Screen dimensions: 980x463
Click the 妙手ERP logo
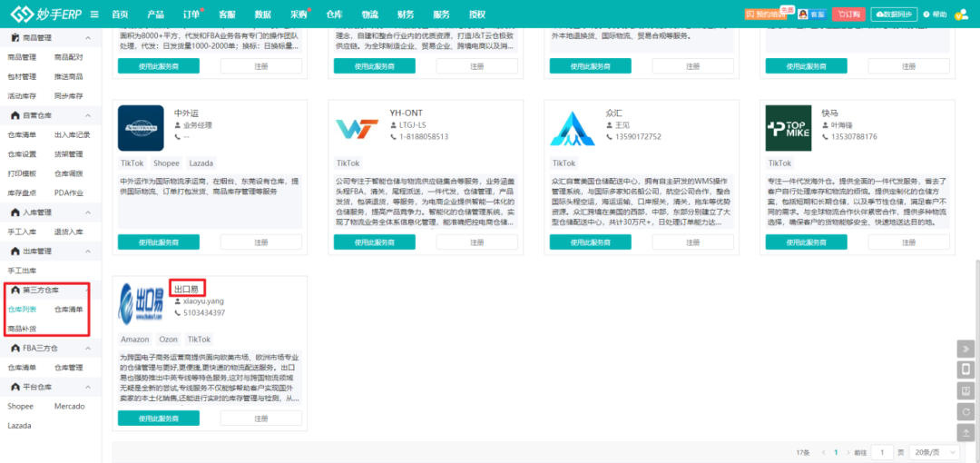pyautogui.click(x=47, y=14)
